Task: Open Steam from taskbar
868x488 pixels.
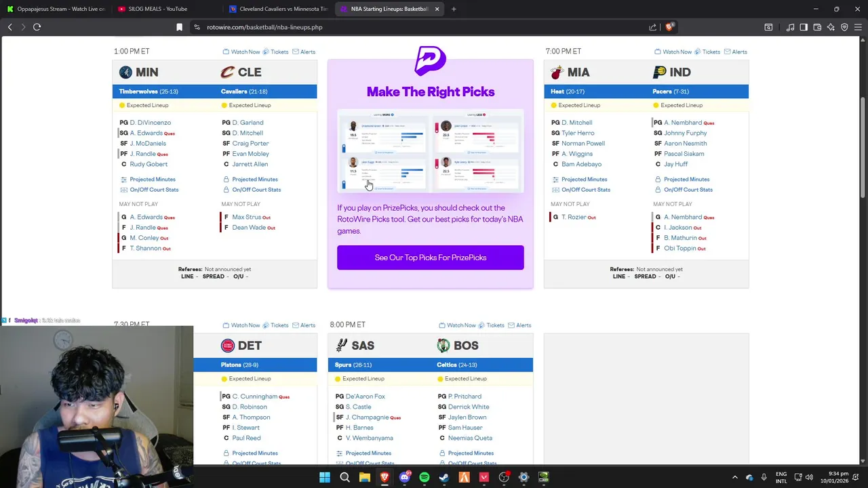Action: pos(444,478)
